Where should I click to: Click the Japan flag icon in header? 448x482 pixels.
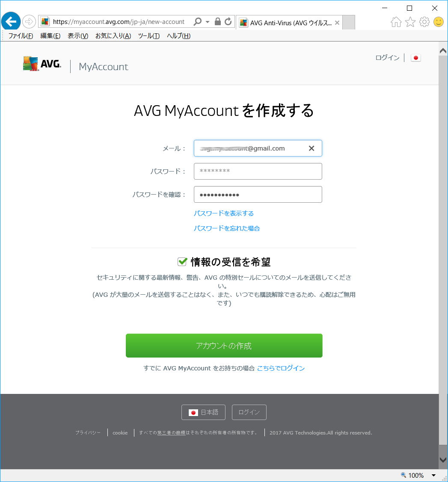click(416, 58)
